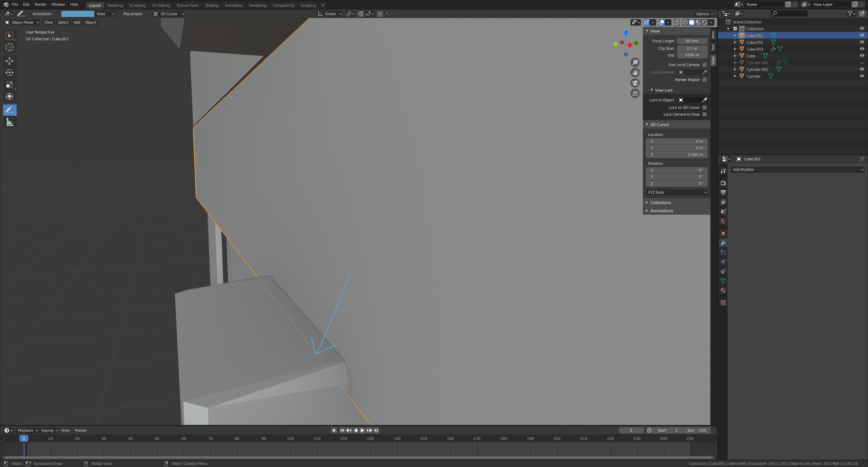Screen dimensions: 868x467
Task: Select the Scale tool
Action: (9, 85)
